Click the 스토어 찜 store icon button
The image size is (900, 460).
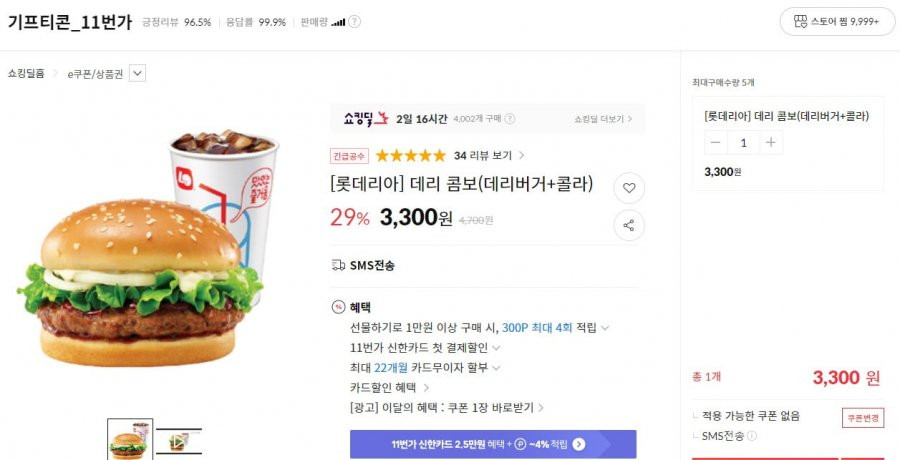point(837,22)
